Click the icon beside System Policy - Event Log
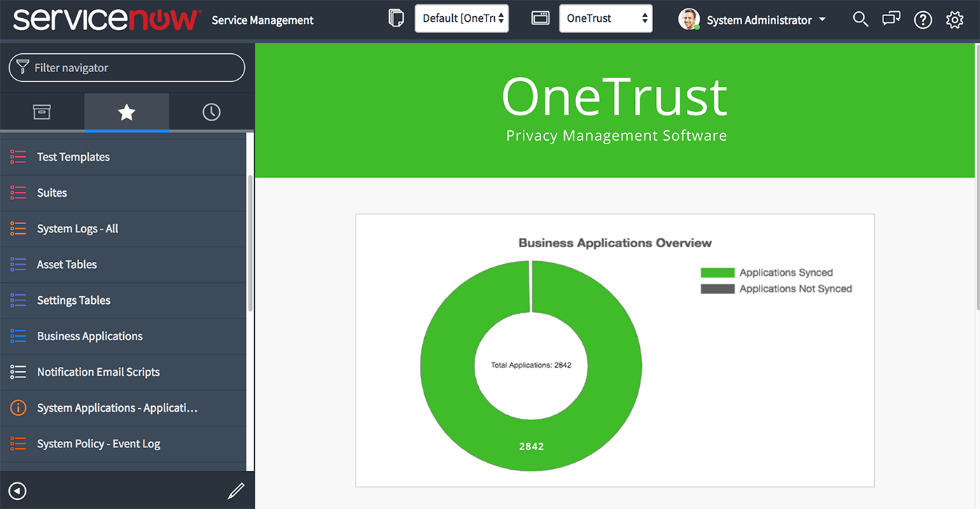980x509 pixels. pyautogui.click(x=18, y=444)
